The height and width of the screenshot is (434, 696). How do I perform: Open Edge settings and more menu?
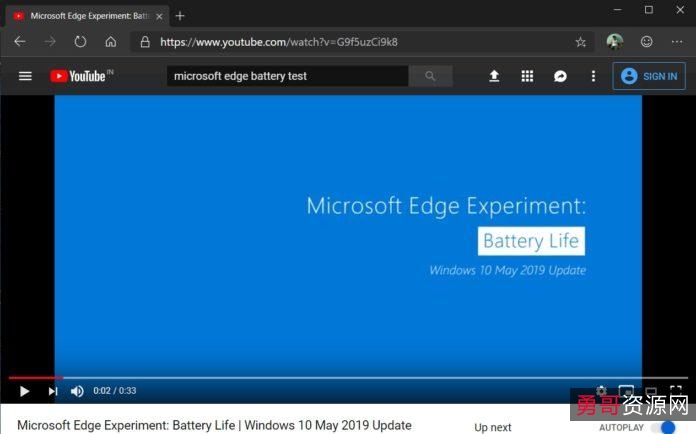[x=677, y=42]
